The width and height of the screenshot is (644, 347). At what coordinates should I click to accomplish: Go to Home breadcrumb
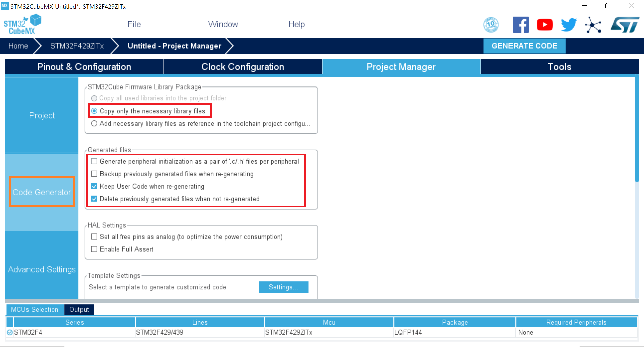(18, 46)
